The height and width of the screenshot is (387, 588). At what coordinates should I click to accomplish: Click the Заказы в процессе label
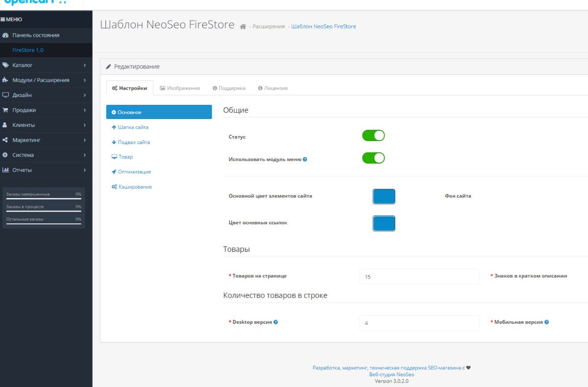[25, 207]
